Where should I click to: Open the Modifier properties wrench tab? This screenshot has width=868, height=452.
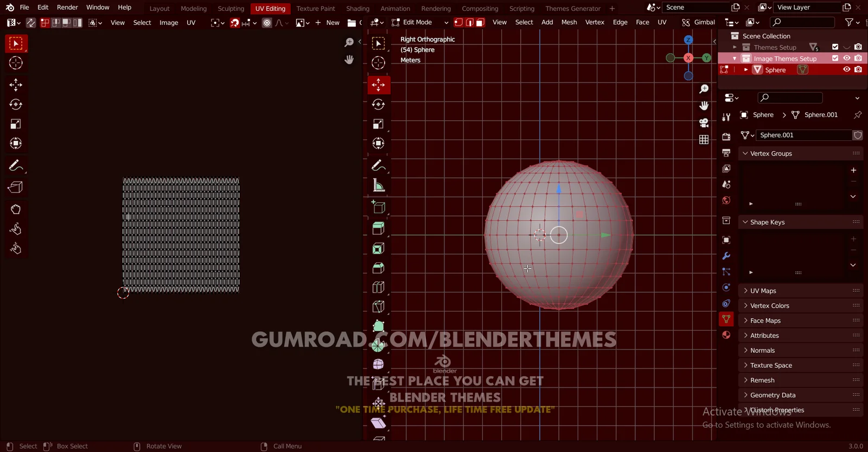(x=726, y=256)
